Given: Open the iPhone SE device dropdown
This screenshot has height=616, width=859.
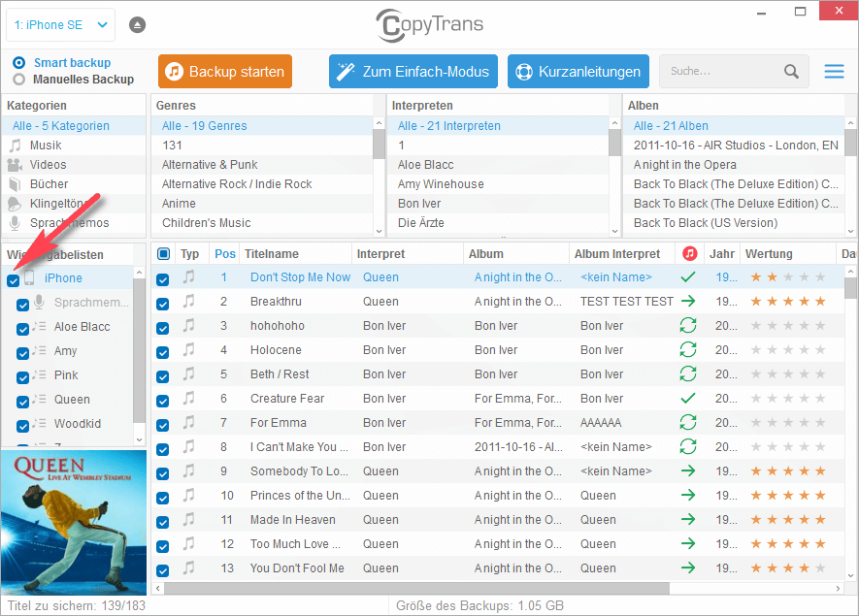Looking at the screenshot, I should pos(61,25).
